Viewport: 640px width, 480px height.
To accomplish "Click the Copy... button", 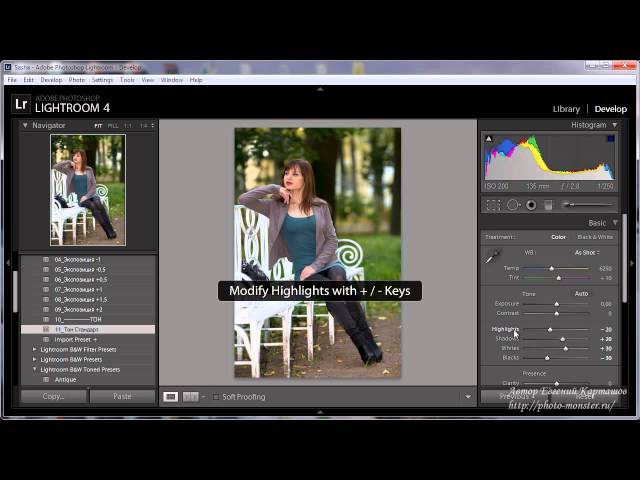I will (x=53, y=396).
